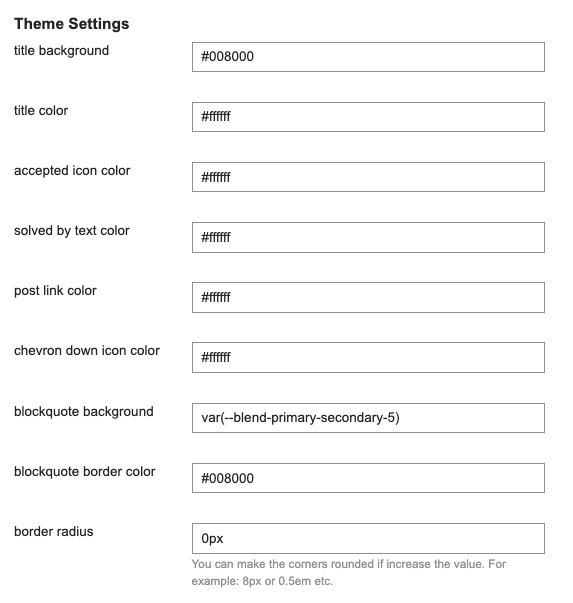Click the 'accepted icon color' label
The height and width of the screenshot is (603, 573).
pyautogui.click(x=72, y=171)
